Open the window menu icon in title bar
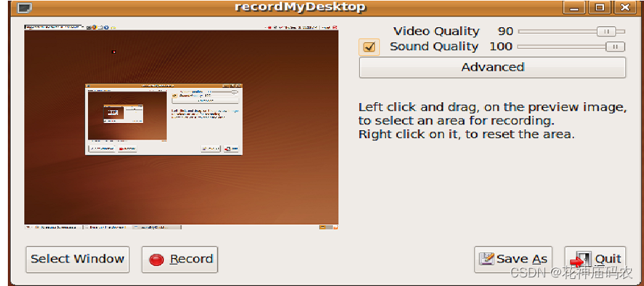 pyautogui.click(x=25, y=7)
